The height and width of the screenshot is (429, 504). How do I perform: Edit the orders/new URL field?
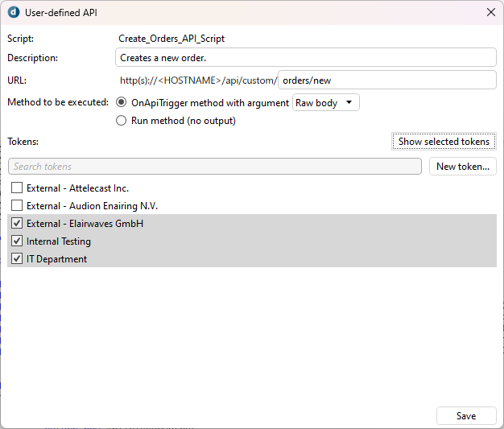tap(387, 80)
